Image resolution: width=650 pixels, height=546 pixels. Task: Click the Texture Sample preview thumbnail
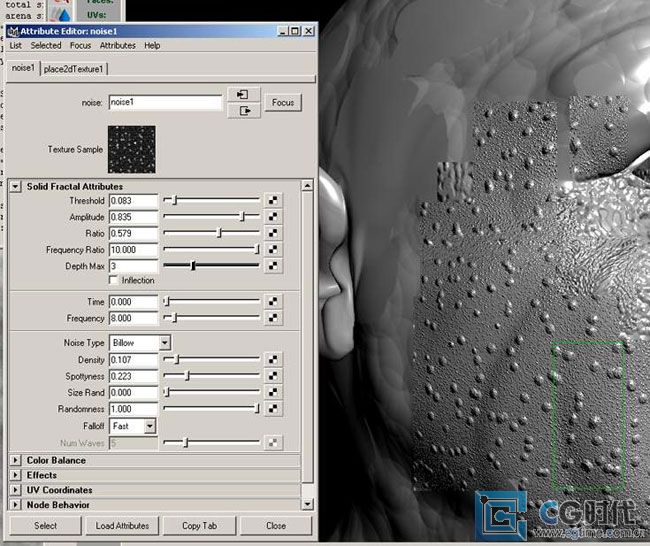(x=132, y=148)
